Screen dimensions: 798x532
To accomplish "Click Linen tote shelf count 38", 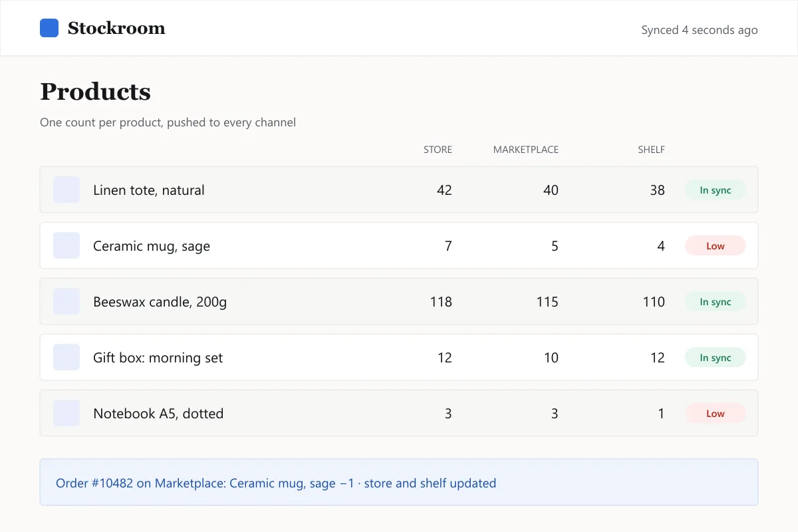I will point(657,190).
